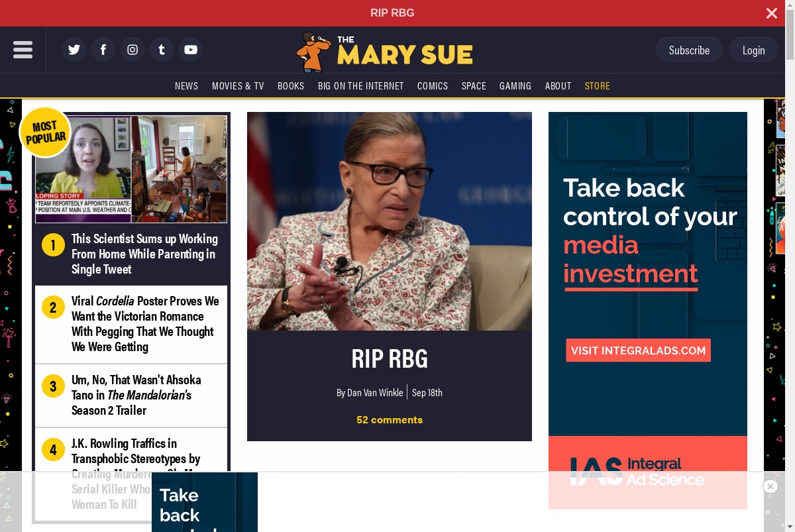The image size is (795, 532).
Task: Open the Viral Cordelia Poster article
Action: click(145, 324)
